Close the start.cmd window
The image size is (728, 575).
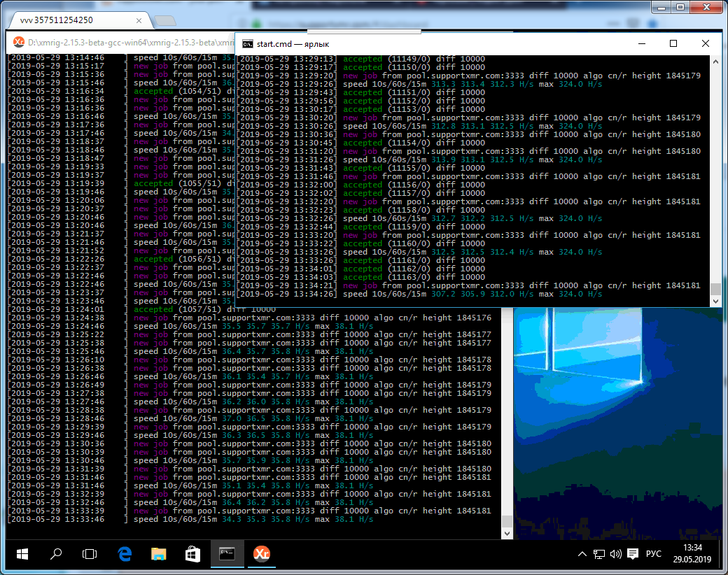point(706,43)
